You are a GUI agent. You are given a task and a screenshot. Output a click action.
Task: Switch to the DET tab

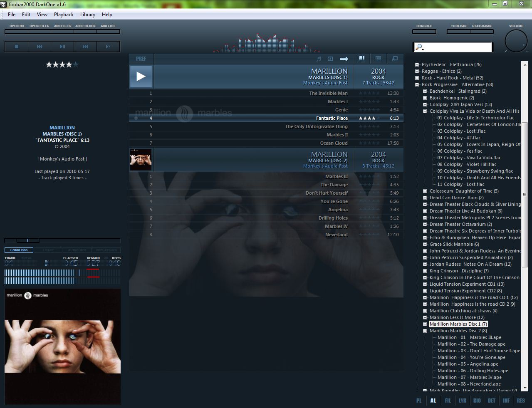[492, 401]
